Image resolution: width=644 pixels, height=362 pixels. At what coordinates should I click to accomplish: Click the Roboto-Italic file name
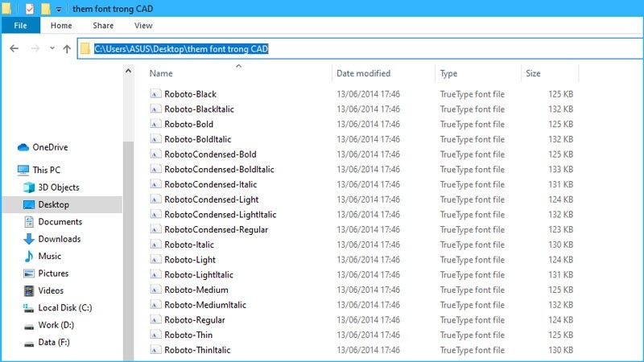point(189,245)
